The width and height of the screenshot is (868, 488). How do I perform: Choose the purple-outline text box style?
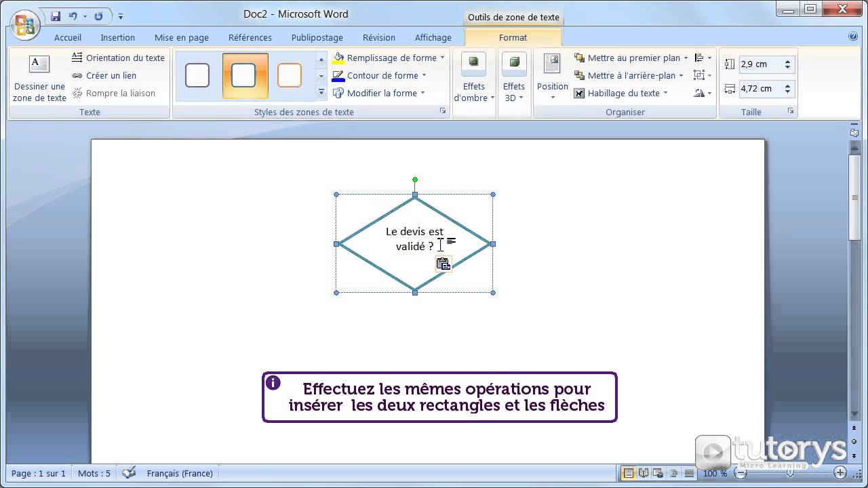pyautogui.click(x=197, y=75)
